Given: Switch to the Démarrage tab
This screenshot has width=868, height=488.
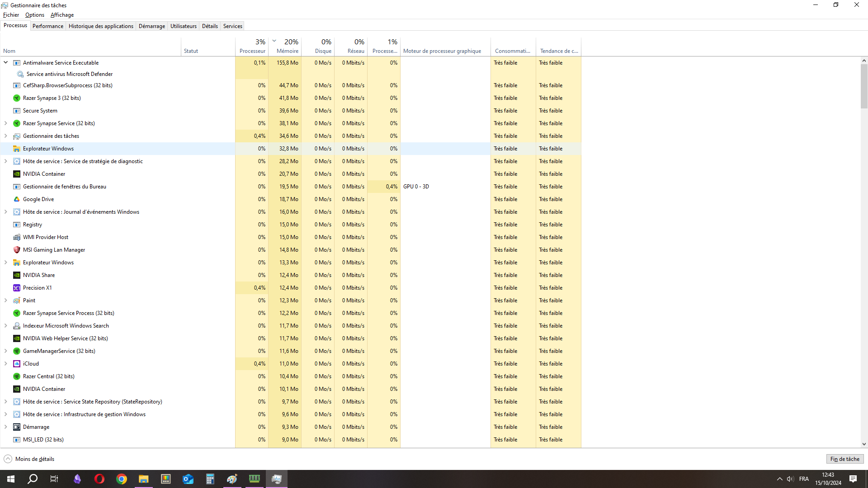Looking at the screenshot, I should click(152, 26).
